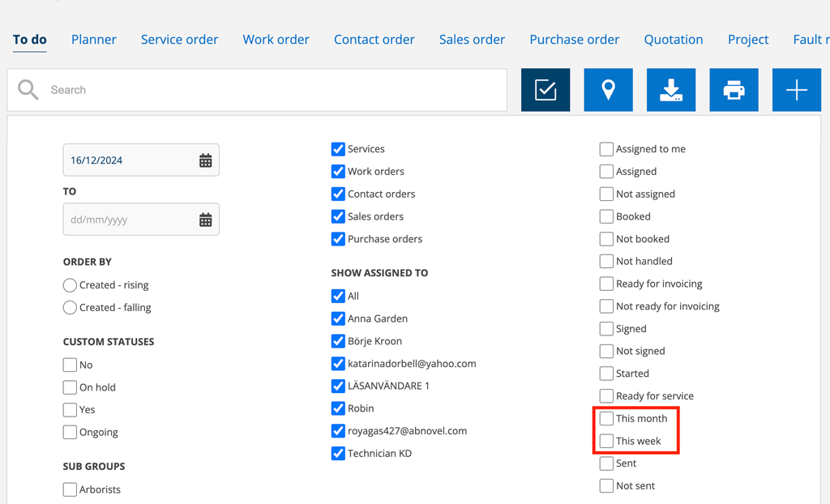Check the Not sent filter
The image size is (830, 504).
[606, 486]
